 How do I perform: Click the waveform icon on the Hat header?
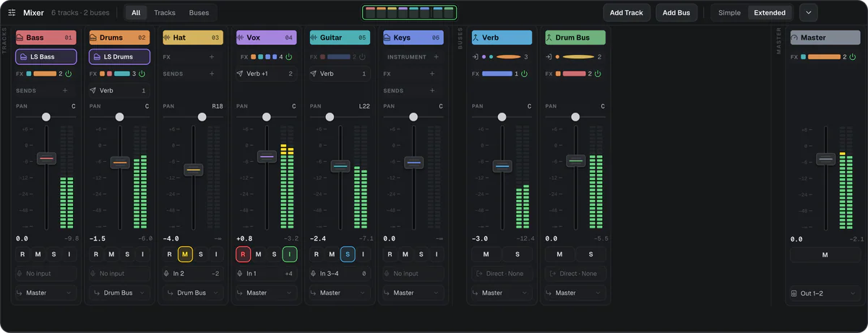pos(167,38)
